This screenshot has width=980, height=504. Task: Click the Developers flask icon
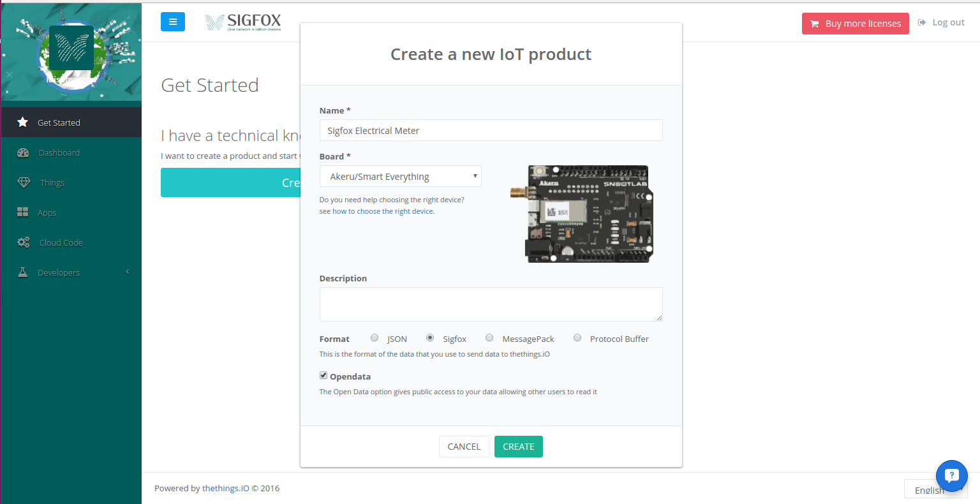(x=22, y=272)
